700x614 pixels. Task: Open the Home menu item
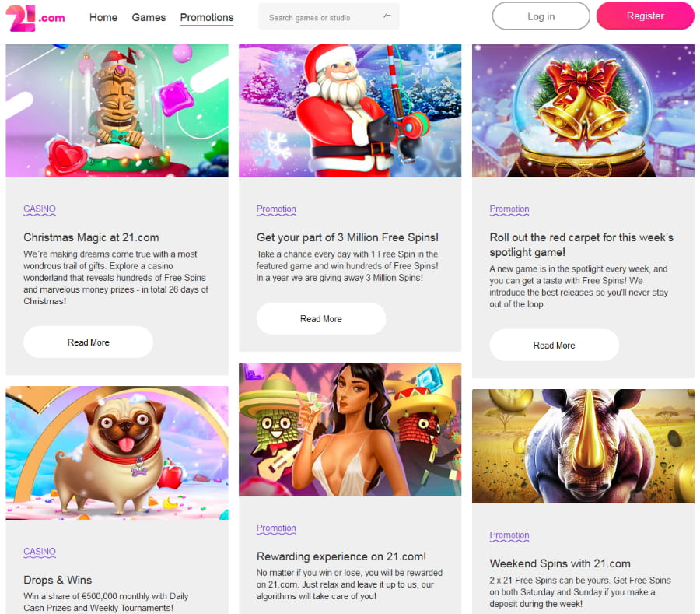(103, 17)
